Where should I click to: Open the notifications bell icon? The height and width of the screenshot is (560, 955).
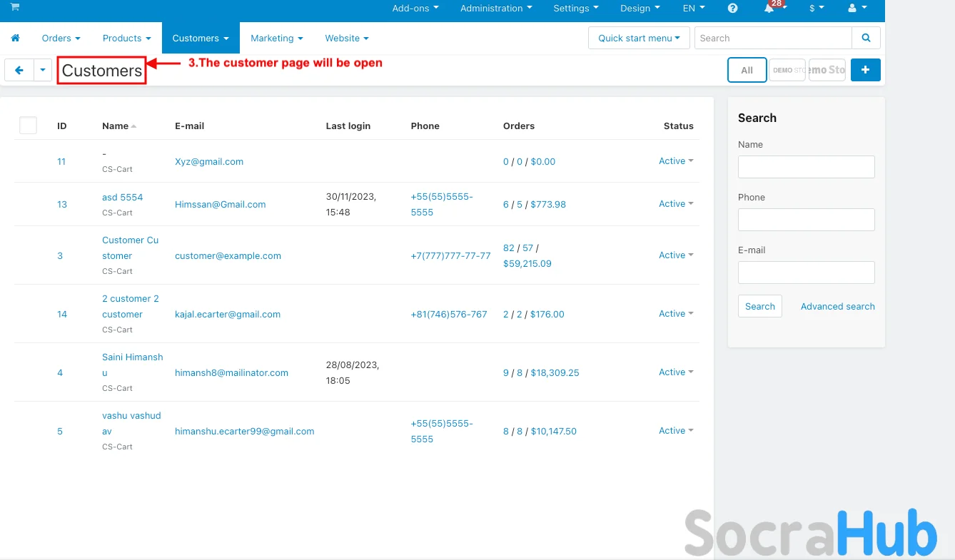coord(769,9)
